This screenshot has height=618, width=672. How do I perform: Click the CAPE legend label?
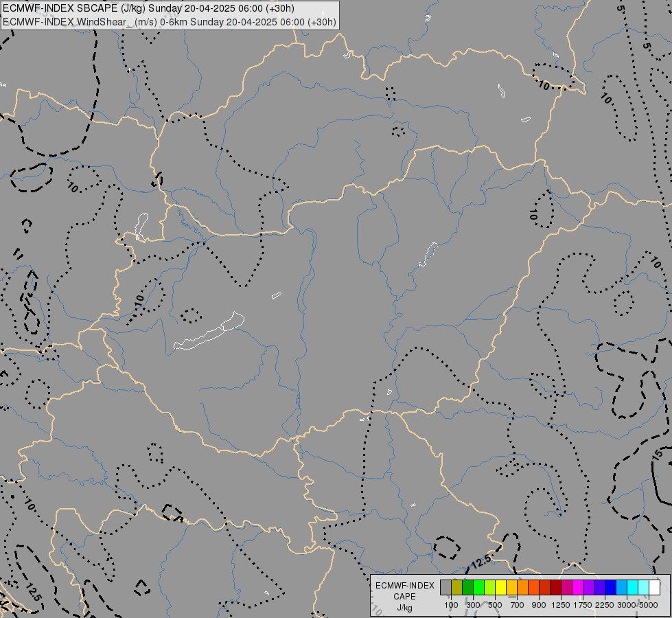click(x=404, y=597)
